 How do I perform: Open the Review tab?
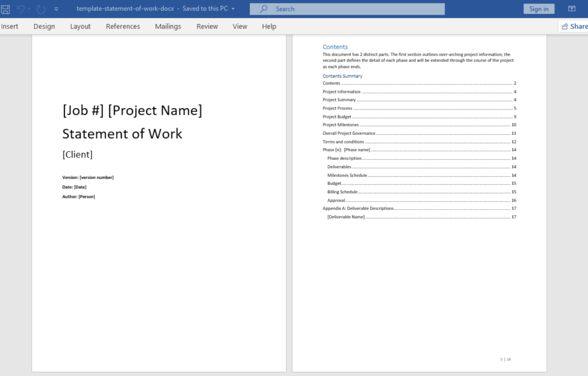[207, 26]
